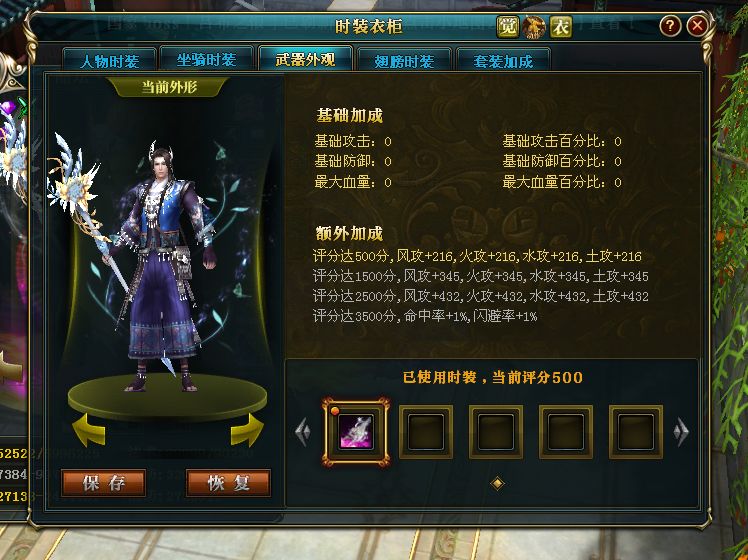748x560 pixels.
Task: Open the 套装加成 tab
Action: tap(503, 61)
